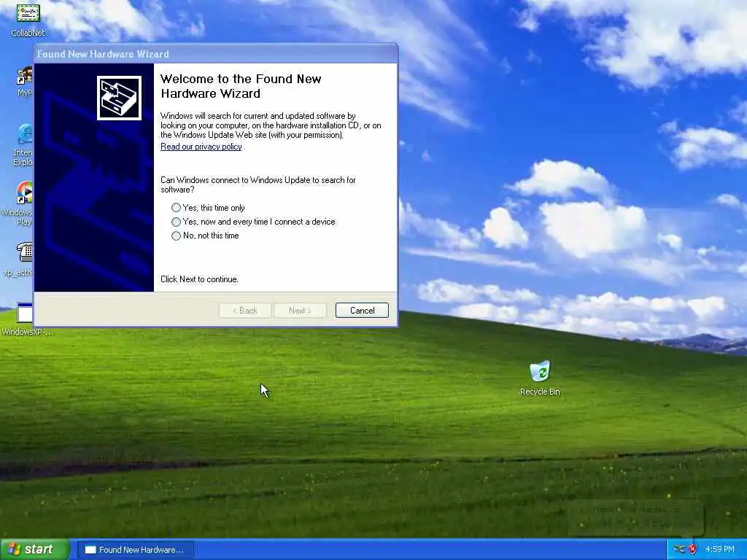Click the 4:59 PM system clock
Screen dimensions: 747x560
coord(720,550)
